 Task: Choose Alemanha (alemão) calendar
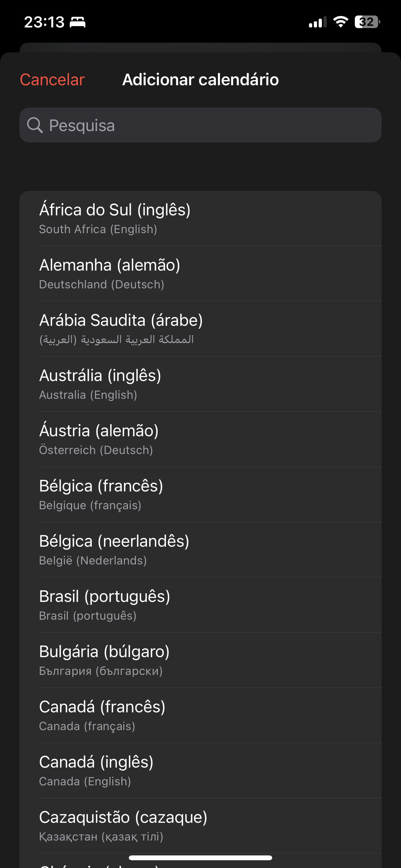[200, 274]
